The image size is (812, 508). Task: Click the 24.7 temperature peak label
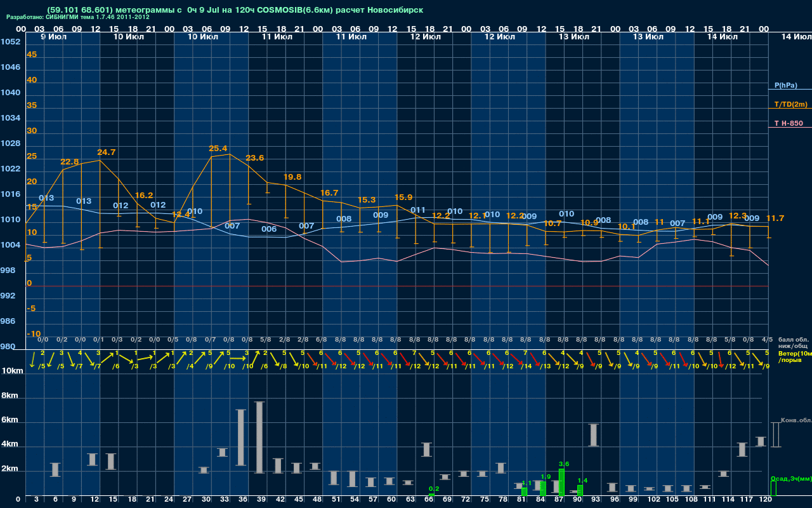tap(107, 152)
